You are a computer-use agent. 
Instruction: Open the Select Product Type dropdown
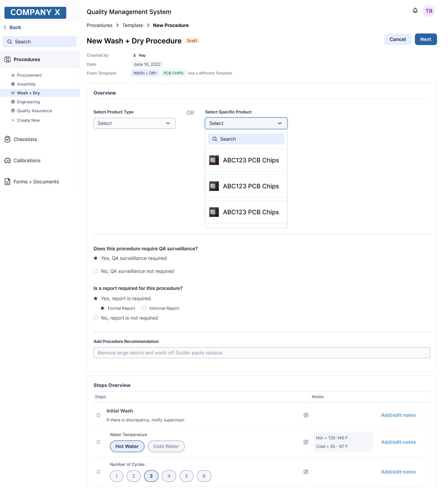click(135, 123)
